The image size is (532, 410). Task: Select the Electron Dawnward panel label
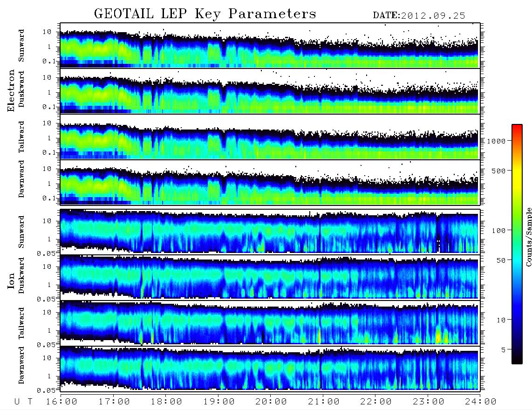pyautogui.click(x=21, y=179)
